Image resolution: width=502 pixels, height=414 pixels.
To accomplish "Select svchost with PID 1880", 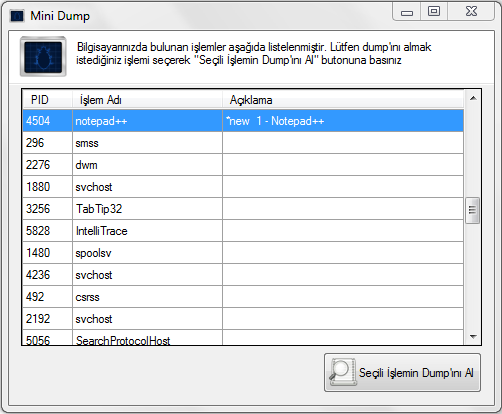I will click(x=243, y=187).
